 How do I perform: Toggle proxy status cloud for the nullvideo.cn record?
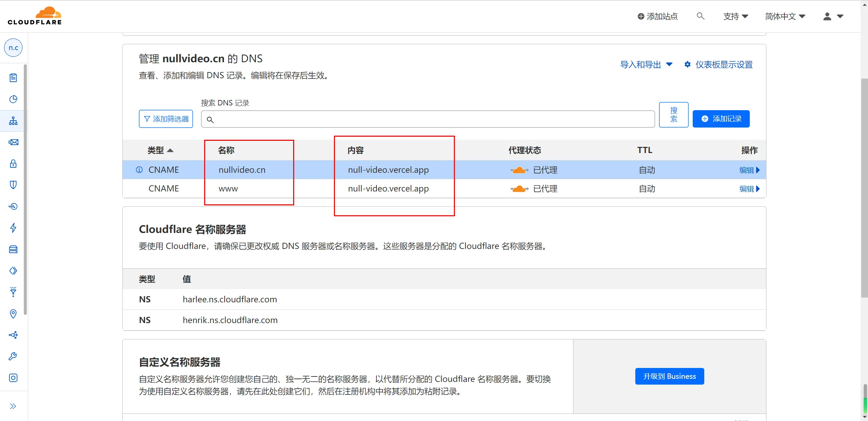pyautogui.click(x=519, y=170)
